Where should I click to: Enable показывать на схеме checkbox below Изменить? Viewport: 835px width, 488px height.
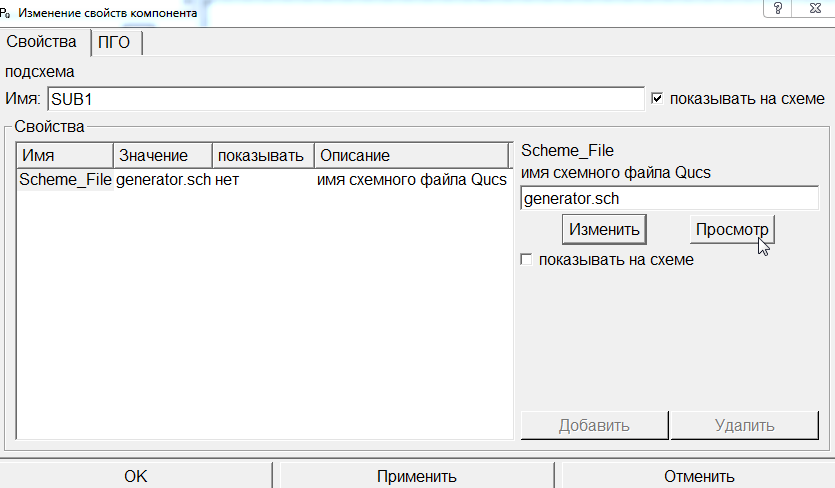point(527,260)
